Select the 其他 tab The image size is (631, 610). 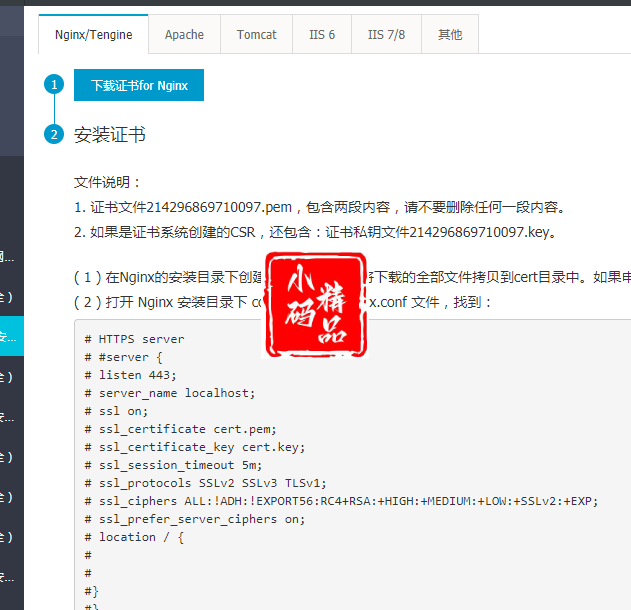450,34
